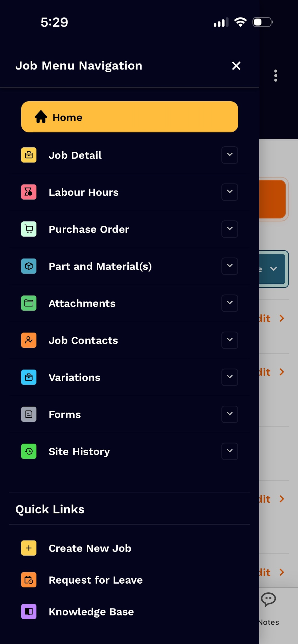Expand the Forms section chevron
The width and height of the screenshot is (298, 644).
click(230, 414)
